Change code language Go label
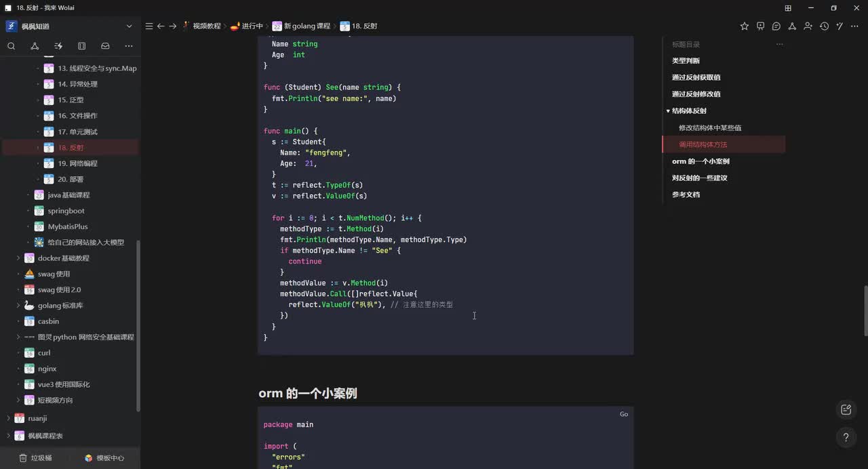 pos(624,414)
